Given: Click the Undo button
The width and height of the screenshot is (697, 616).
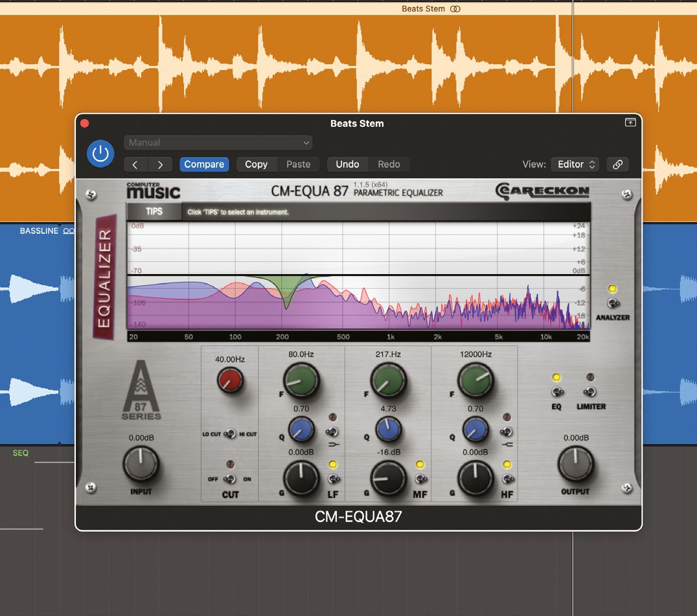Looking at the screenshot, I should click(x=347, y=165).
